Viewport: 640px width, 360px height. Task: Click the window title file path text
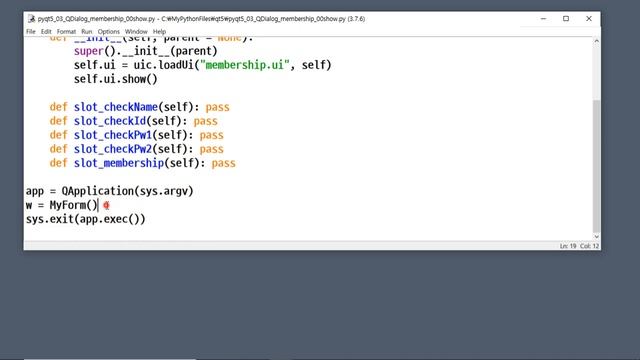[x=201, y=19]
